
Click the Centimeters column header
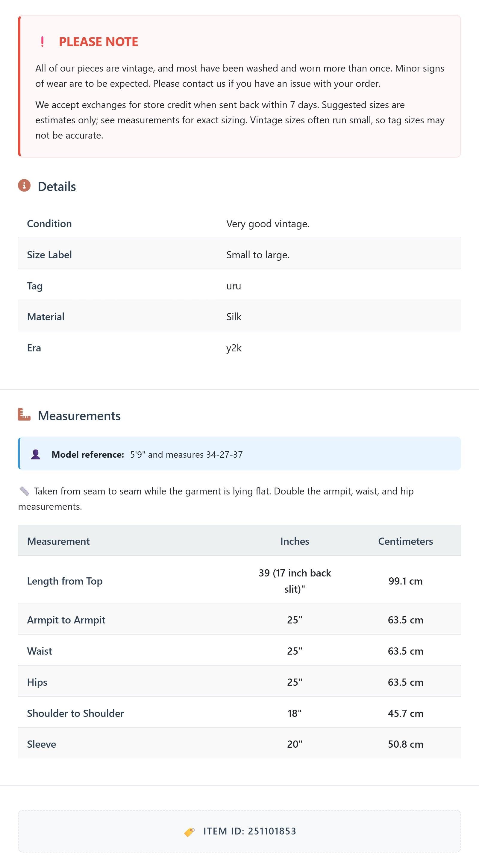click(x=406, y=541)
